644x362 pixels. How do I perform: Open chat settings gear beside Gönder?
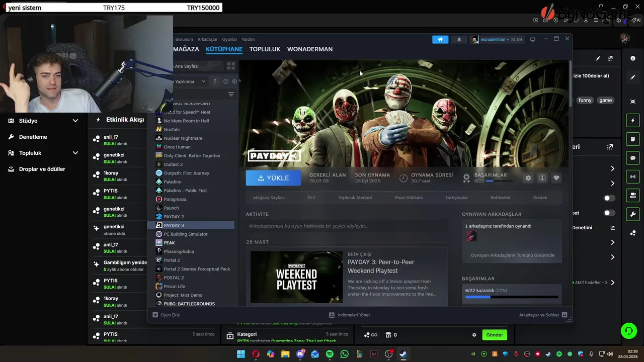(x=474, y=335)
